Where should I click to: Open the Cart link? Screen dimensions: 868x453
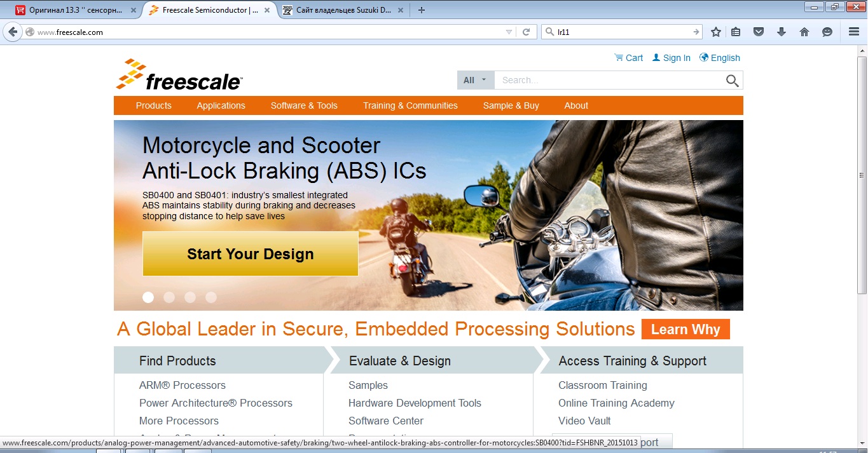point(629,58)
